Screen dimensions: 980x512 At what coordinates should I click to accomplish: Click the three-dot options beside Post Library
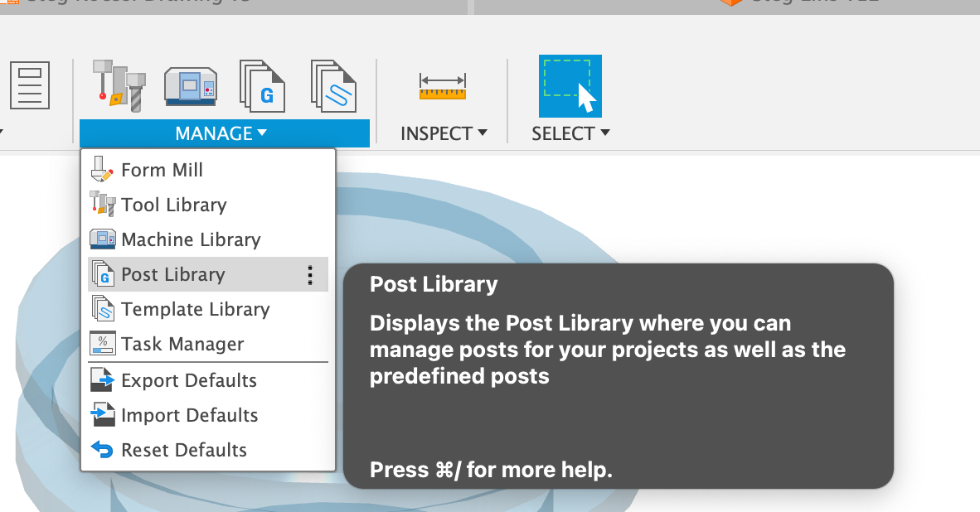(x=310, y=275)
